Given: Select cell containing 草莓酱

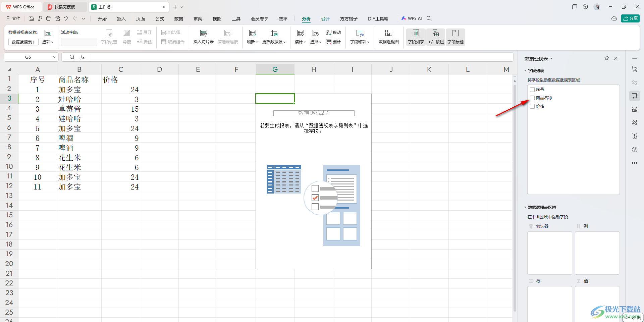Looking at the screenshot, I should click(x=79, y=109).
